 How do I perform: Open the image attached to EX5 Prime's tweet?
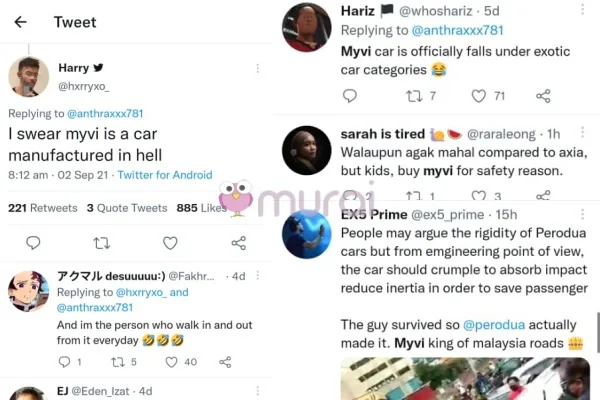(x=465, y=378)
